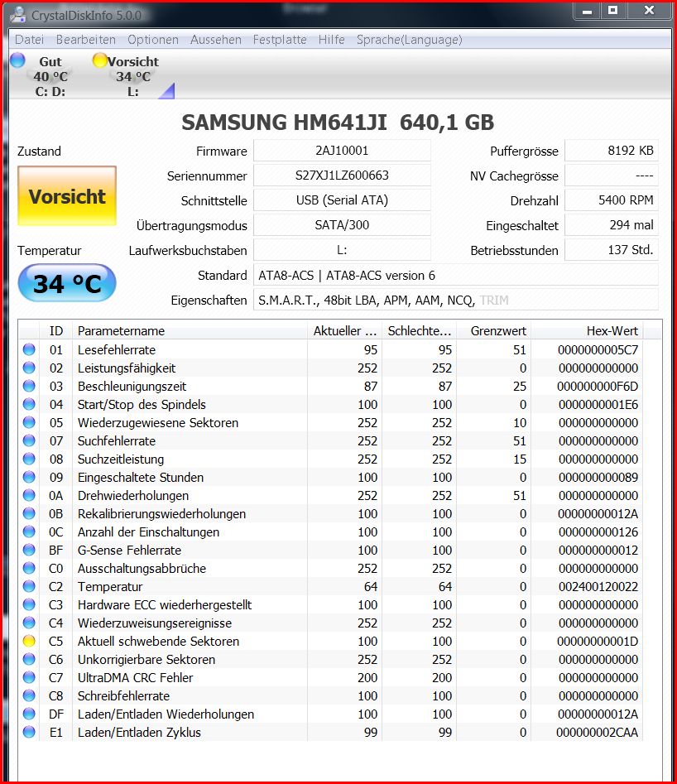Click the status orb for Temperatur row C2
Viewport: 677px width, 784px height.
pos(29,586)
